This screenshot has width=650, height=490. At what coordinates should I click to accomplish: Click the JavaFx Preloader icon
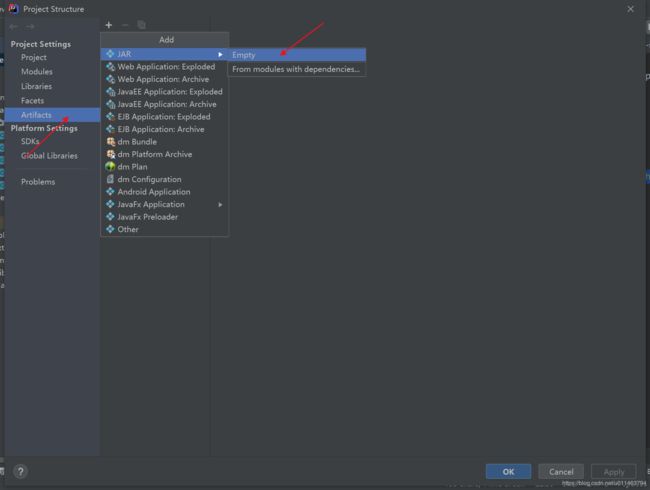click(110, 217)
